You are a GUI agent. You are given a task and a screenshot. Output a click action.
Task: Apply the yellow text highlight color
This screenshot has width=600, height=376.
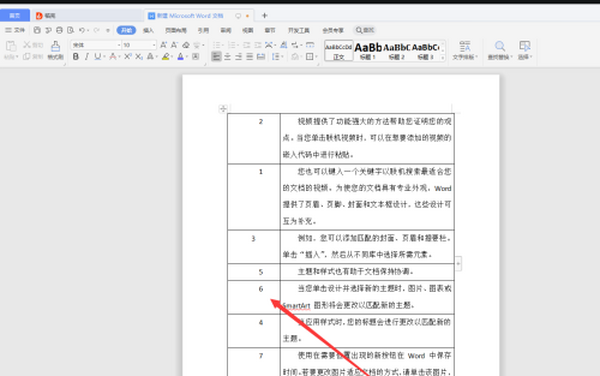(165, 57)
